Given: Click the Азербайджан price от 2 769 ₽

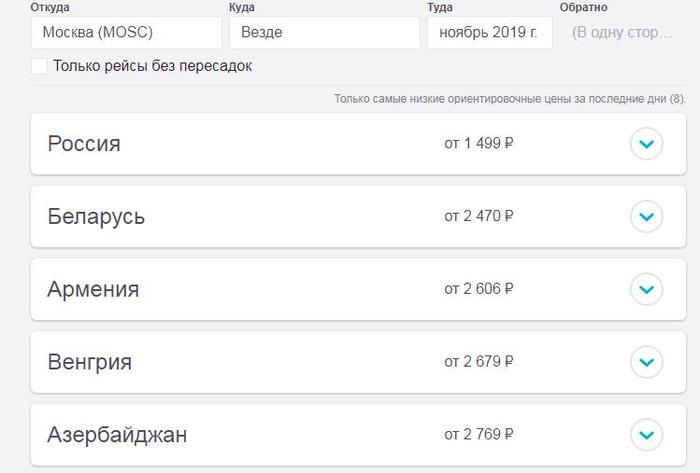Looking at the screenshot, I should [479, 435].
